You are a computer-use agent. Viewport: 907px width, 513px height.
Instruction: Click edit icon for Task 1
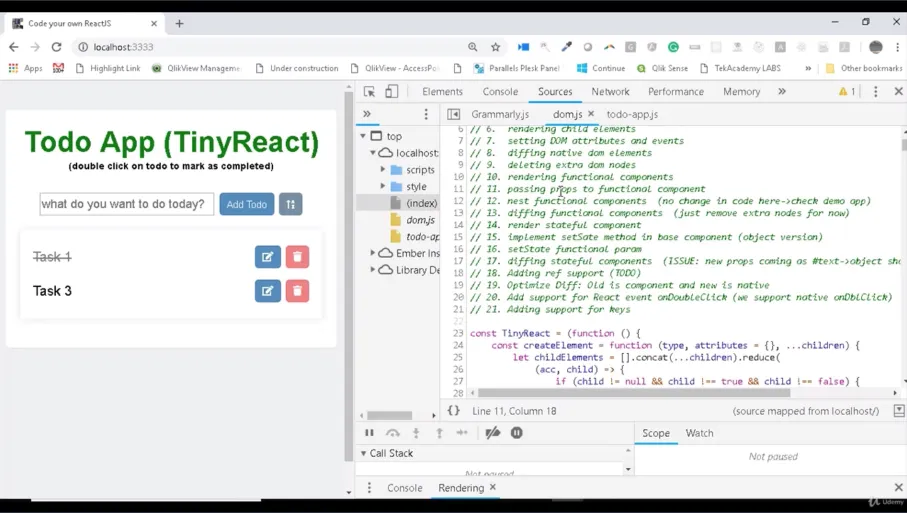[x=267, y=257]
